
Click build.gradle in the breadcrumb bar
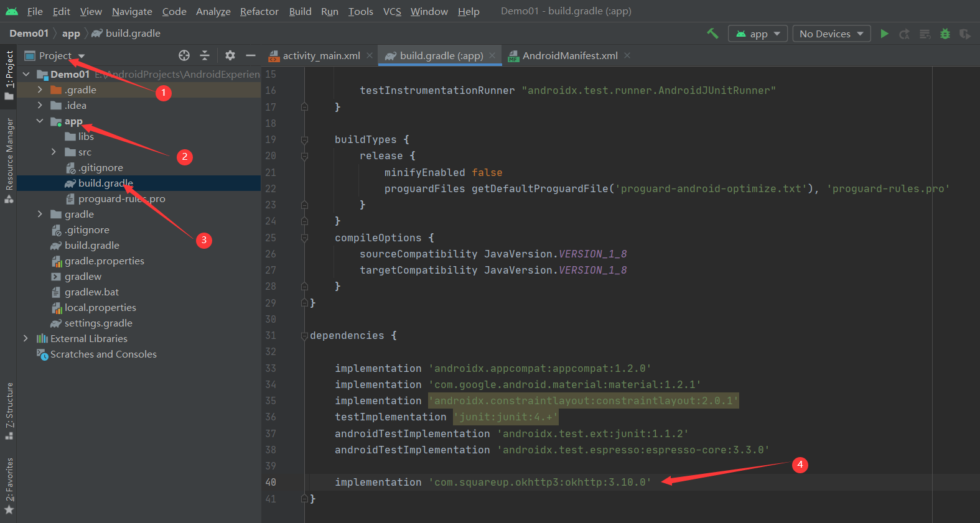click(x=126, y=34)
